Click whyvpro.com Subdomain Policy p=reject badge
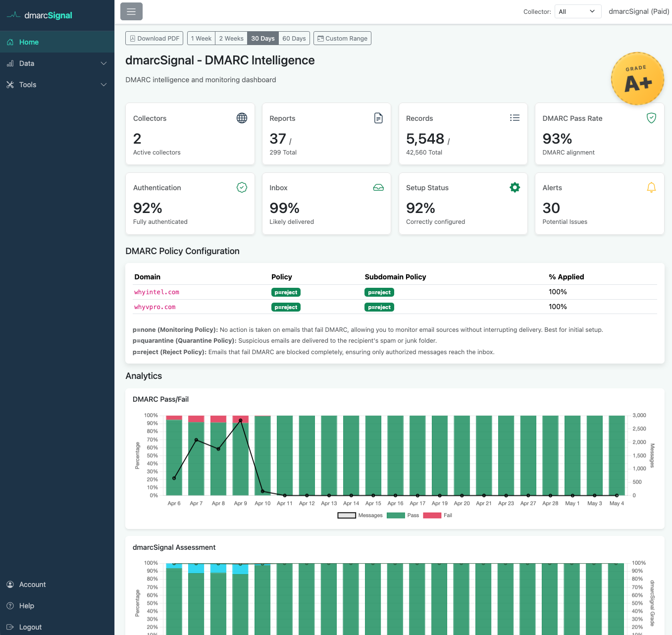The height and width of the screenshot is (635, 672). click(x=379, y=307)
